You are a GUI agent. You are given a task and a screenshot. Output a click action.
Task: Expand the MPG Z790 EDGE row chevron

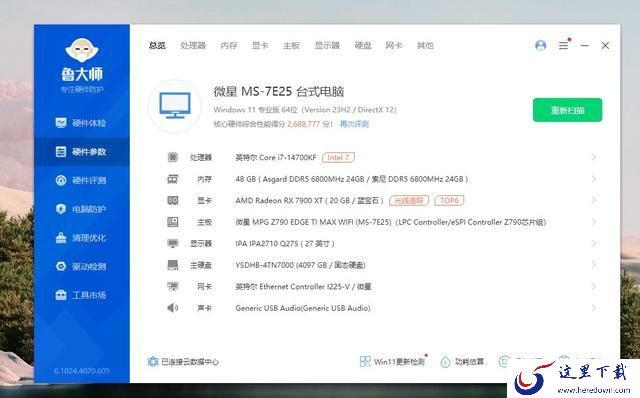pos(594,222)
